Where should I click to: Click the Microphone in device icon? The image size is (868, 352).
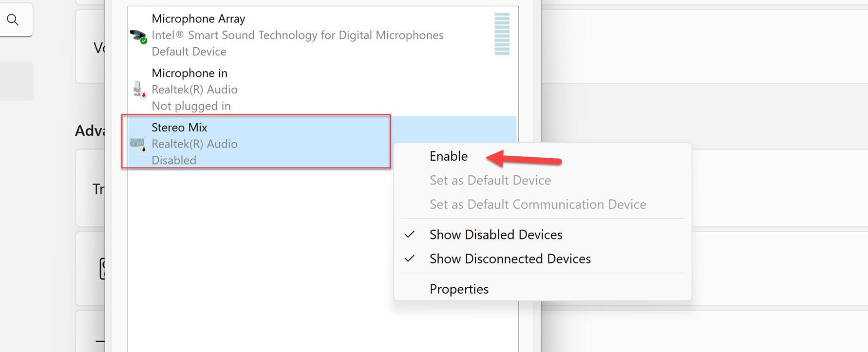coord(137,89)
